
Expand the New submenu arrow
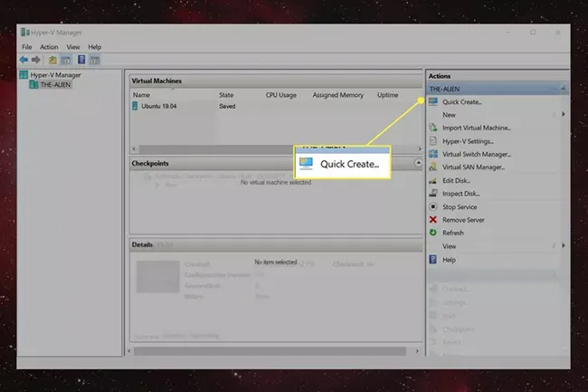(x=564, y=115)
